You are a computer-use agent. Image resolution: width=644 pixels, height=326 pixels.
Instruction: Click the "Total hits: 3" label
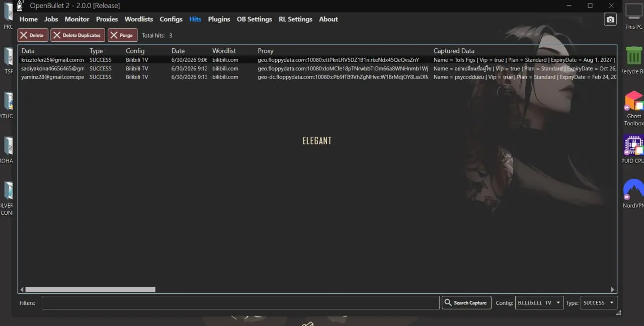point(157,36)
